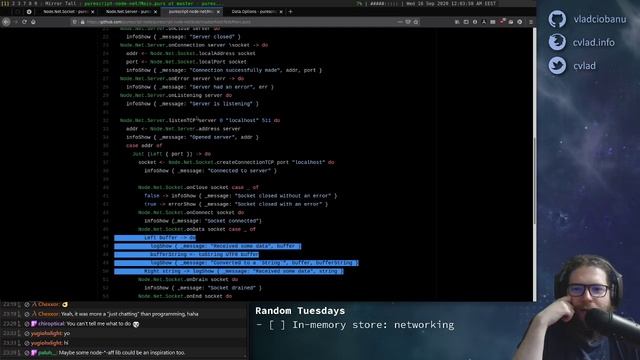Viewport: 640px width, 360px height.
Task: Click chiroptical's purple subscriber badge
Action: pyautogui.click(x=34, y=324)
